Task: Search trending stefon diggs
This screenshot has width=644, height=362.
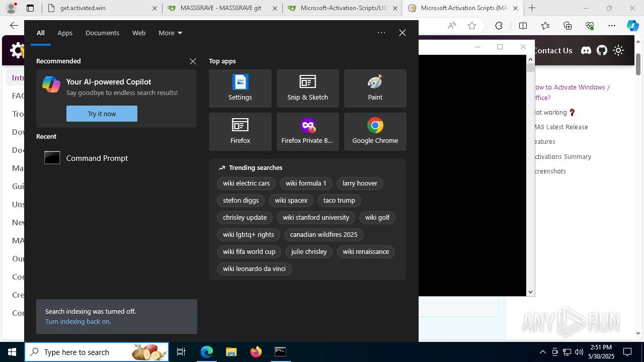Action: 240,201
